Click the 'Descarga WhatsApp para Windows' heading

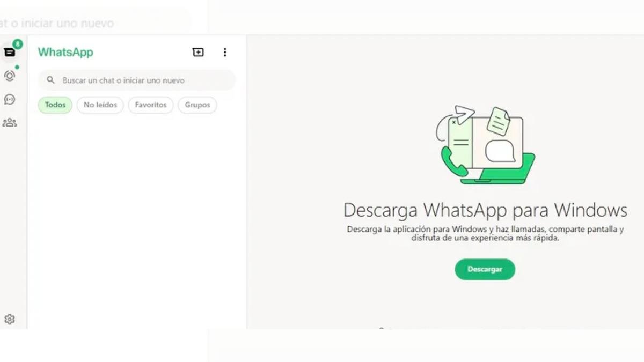click(485, 210)
